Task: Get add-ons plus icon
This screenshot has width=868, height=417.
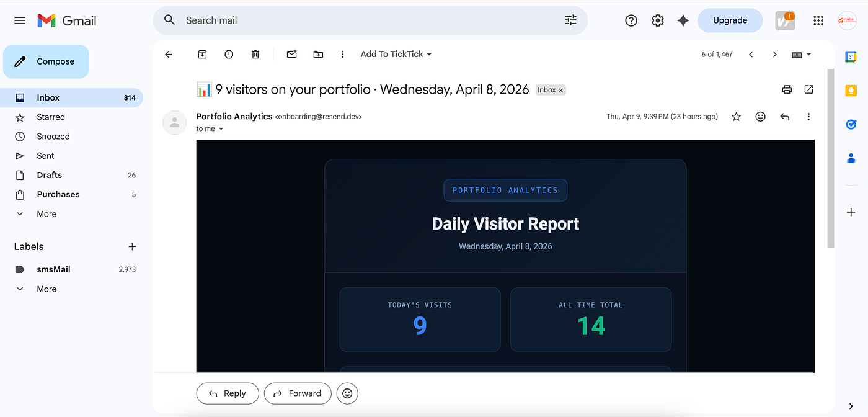Action: [x=851, y=212]
